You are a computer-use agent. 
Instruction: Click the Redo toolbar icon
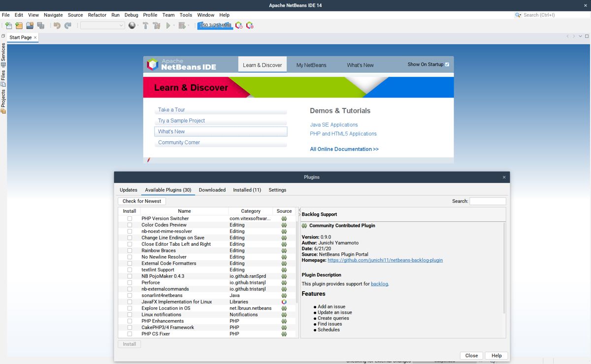pyautogui.click(x=68, y=26)
